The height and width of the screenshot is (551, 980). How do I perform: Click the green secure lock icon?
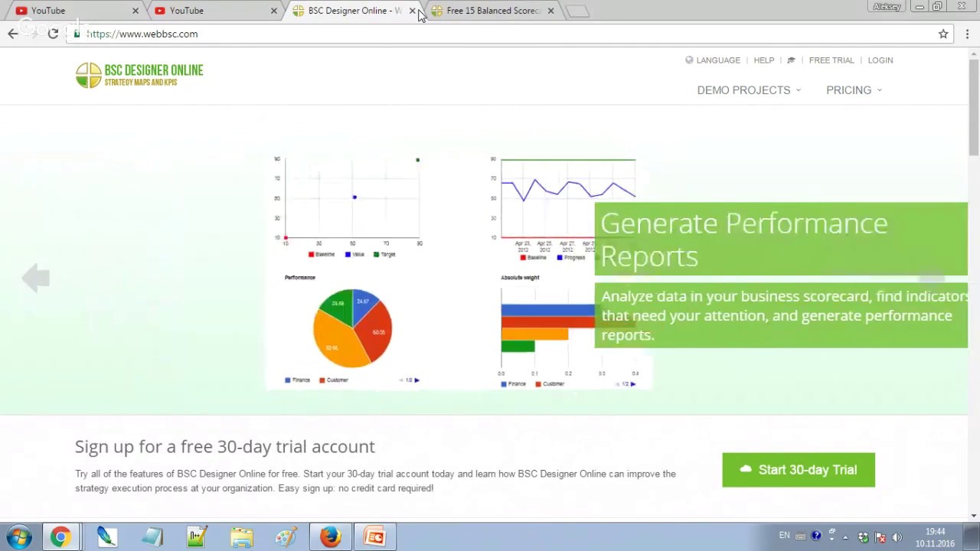coord(77,34)
